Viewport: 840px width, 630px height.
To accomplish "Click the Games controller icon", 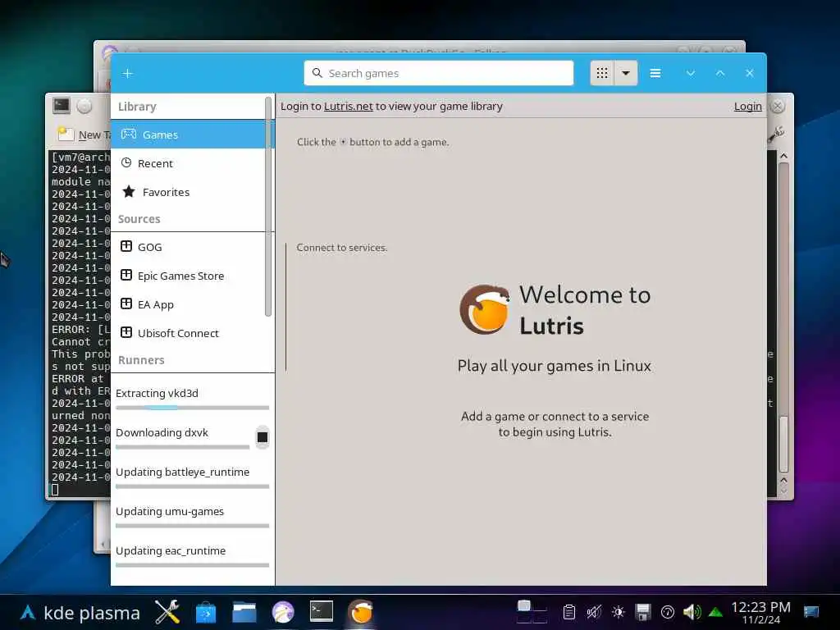I will (x=129, y=134).
